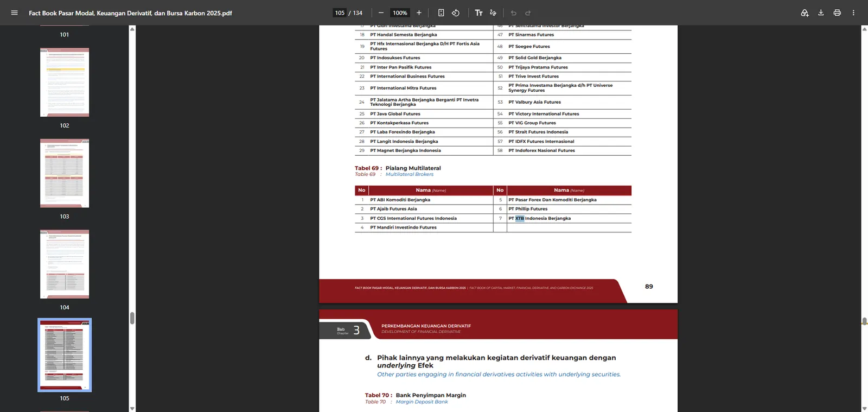
Task: Click the document scroll down arrow
Action: [x=864, y=408]
